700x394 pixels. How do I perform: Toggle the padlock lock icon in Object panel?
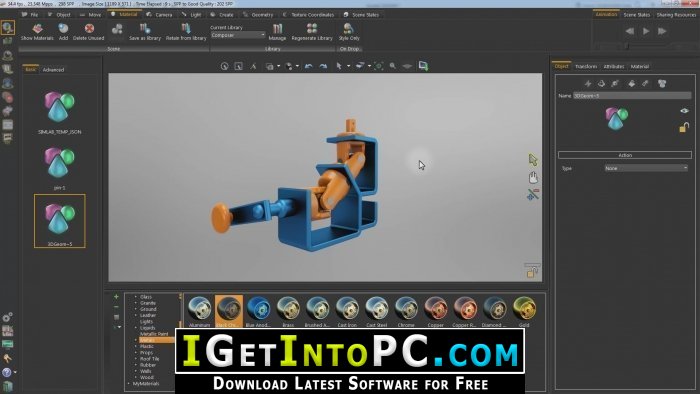click(684, 128)
